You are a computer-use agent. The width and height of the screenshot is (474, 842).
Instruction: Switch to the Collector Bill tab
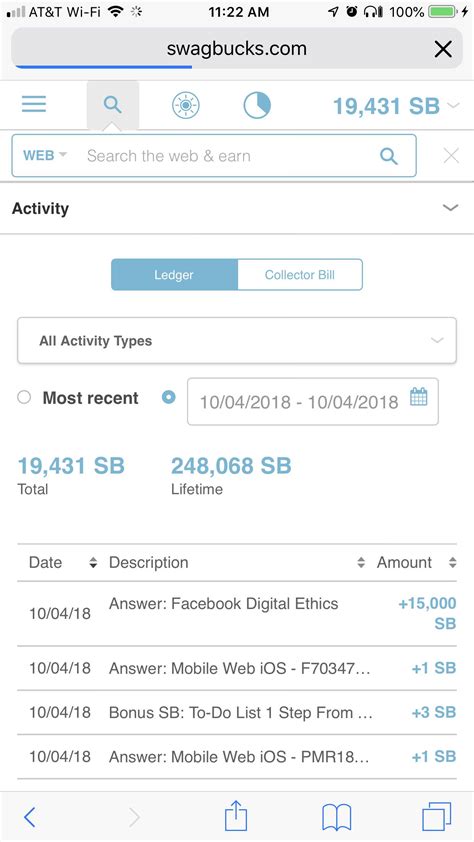click(x=300, y=275)
